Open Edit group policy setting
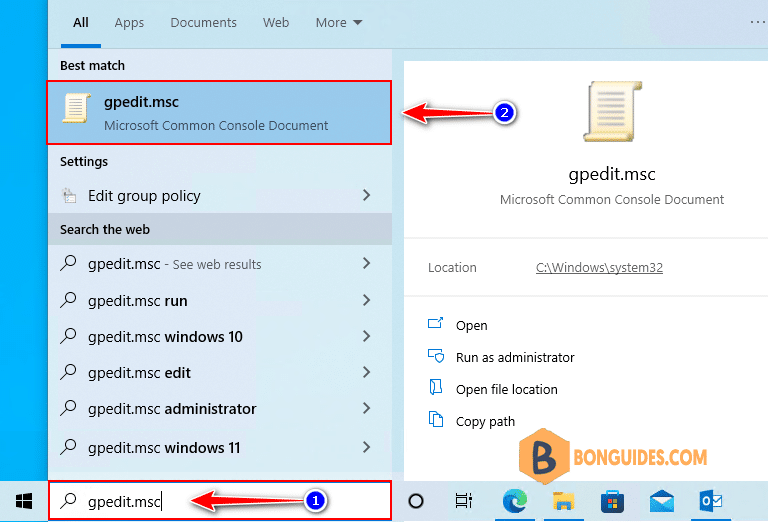768x522 pixels. [219, 195]
